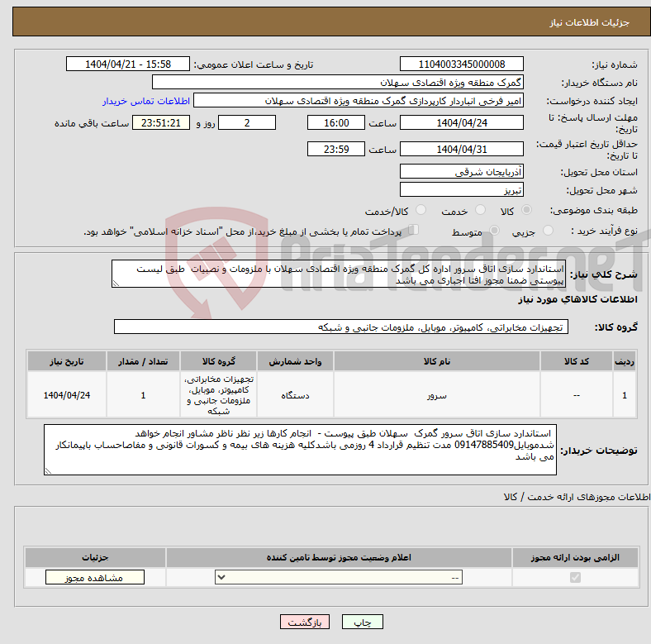Click the remaining days field showing 2
The width and height of the screenshot is (651, 644).
[x=247, y=122]
